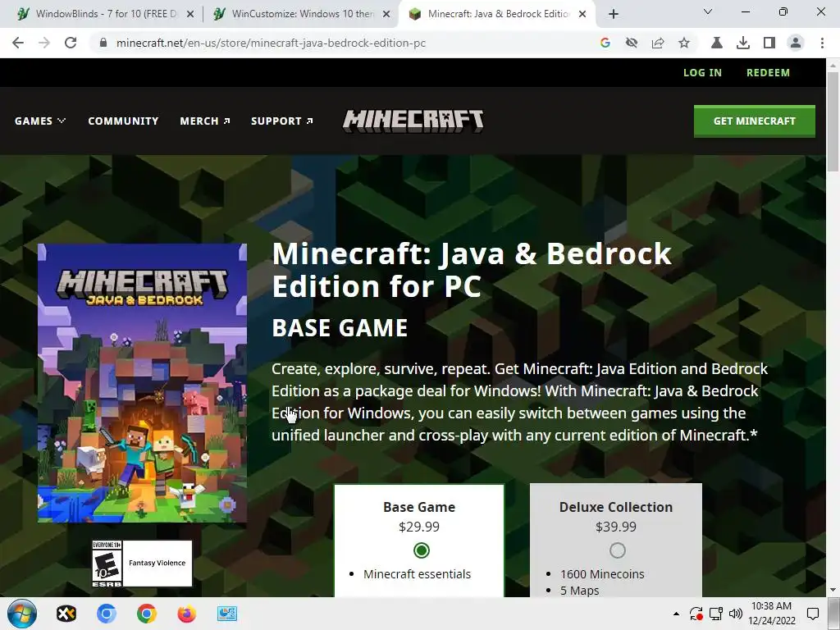The width and height of the screenshot is (840, 630).
Task: Open the blue Chromium taskbar icon
Action: (107, 614)
